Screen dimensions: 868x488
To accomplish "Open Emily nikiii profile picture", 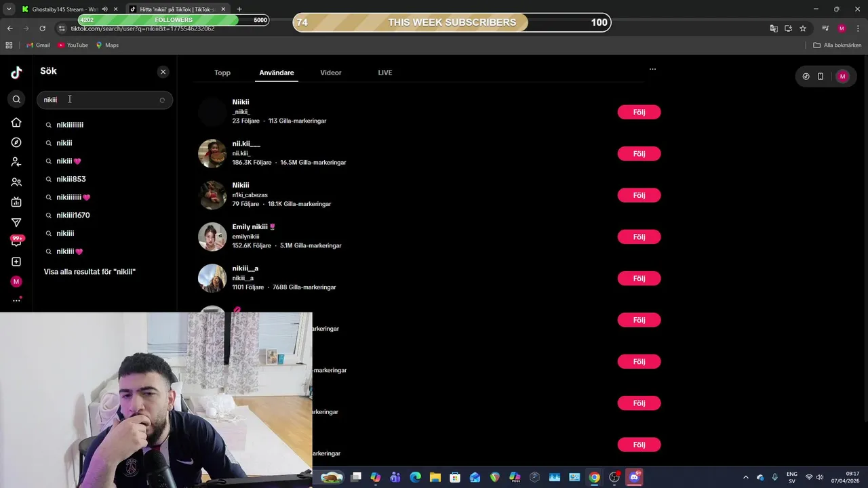I will pos(212,237).
